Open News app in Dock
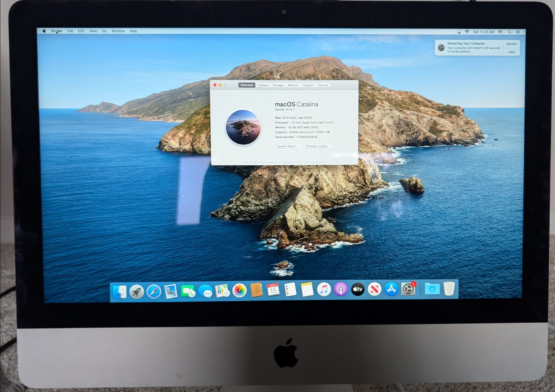 pos(374,289)
